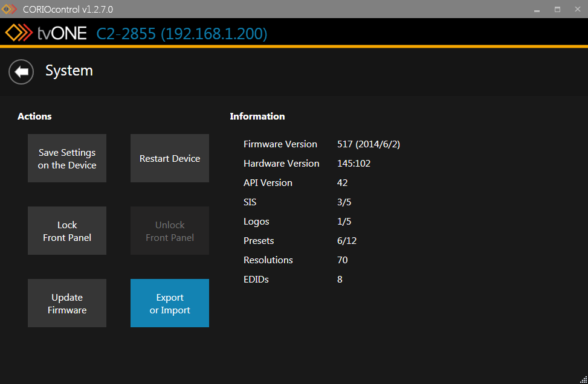Select the Presets label
Viewport: 588px width, 384px height.
259,241
